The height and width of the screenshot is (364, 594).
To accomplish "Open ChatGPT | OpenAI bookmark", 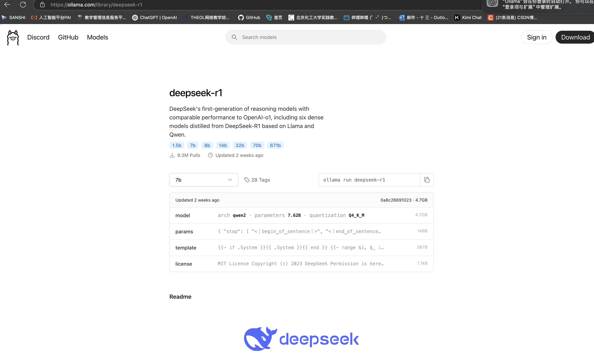I will [155, 18].
